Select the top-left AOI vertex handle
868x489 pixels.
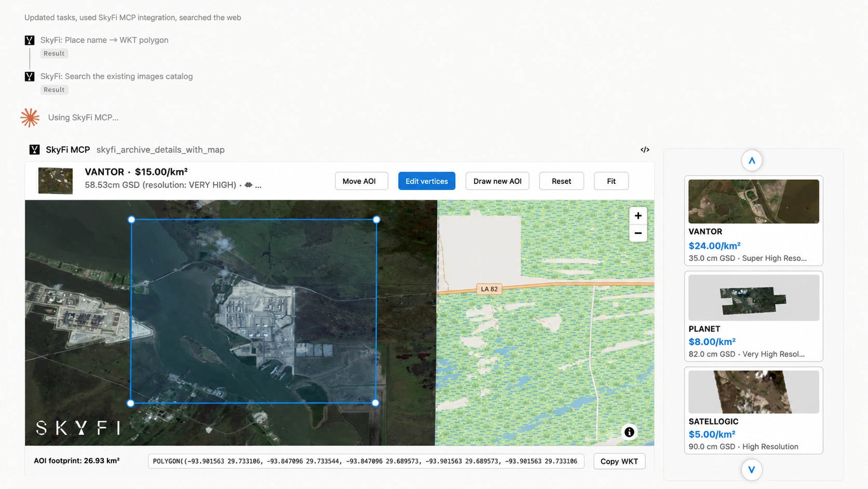point(131,220)
